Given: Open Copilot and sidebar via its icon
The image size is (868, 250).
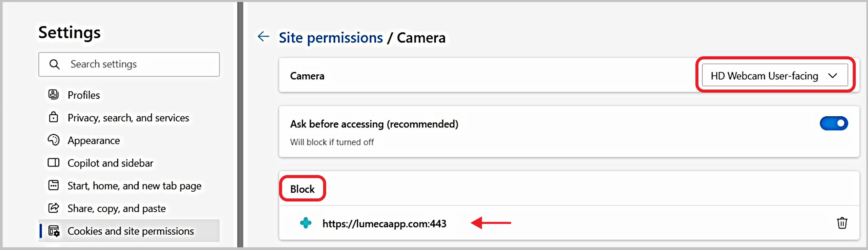Looking at the screenshot, I should click(x=54, y=163).
